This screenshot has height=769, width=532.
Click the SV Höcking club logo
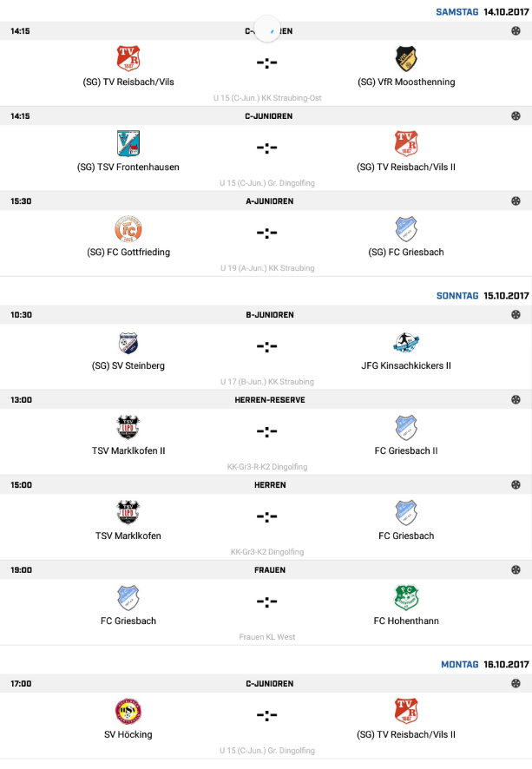click(x=128, y=711)
